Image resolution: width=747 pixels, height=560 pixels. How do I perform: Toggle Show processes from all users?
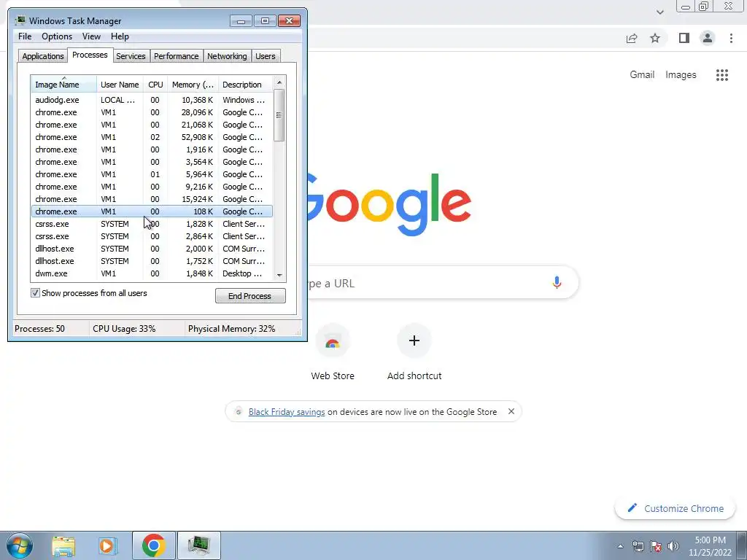(35, 293)
